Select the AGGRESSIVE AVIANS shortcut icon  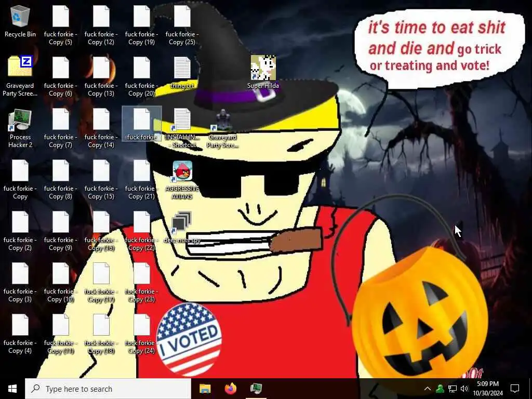[182, 180]
